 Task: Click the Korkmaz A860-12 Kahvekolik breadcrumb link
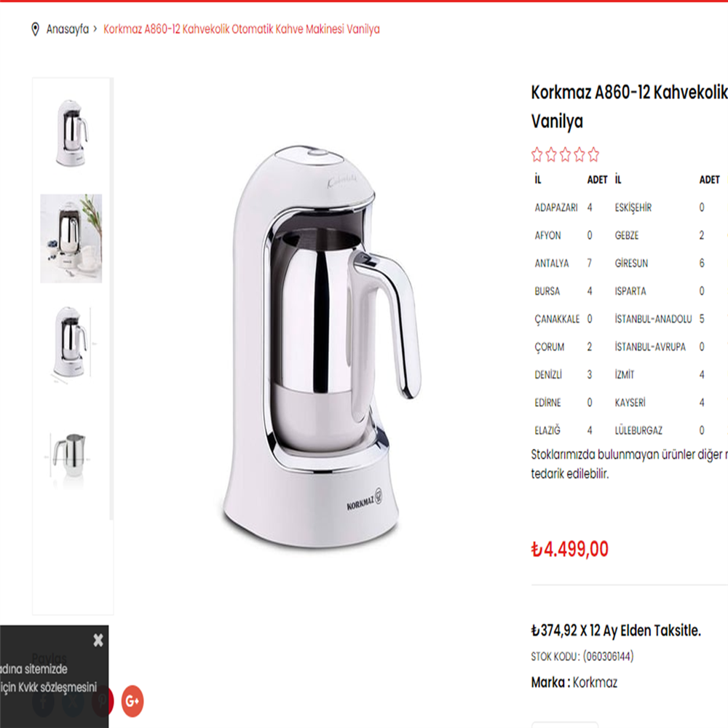(242, 29)
